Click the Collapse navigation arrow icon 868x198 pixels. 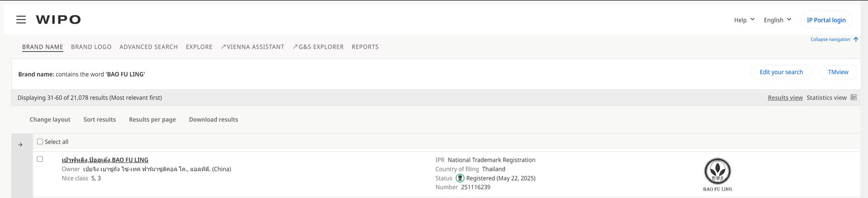click(856, 40)
